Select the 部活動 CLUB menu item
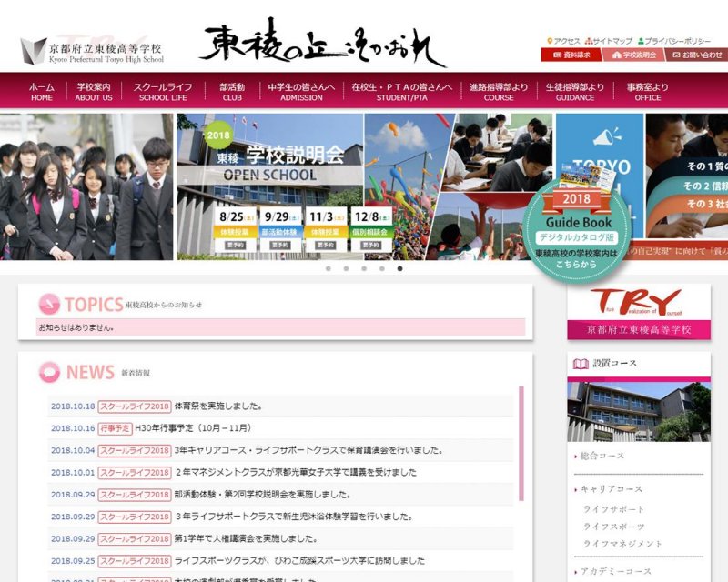 tap(232, 92)
